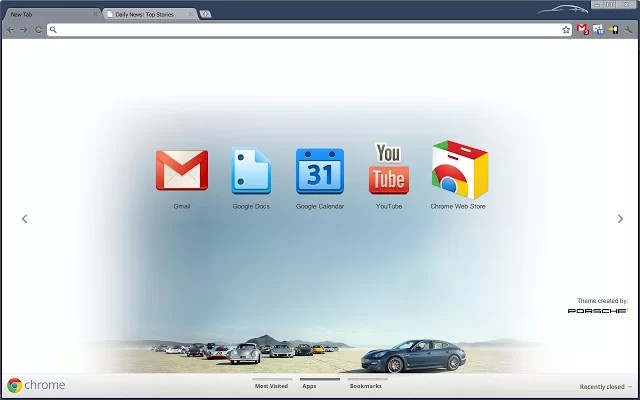Show the next apps page with right arrow
The width and height of the screenshot is (640, 400).
click(620, 219)
